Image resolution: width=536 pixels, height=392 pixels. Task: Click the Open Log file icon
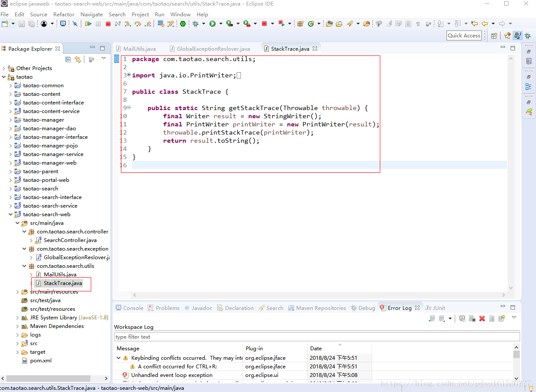[492, 318]
